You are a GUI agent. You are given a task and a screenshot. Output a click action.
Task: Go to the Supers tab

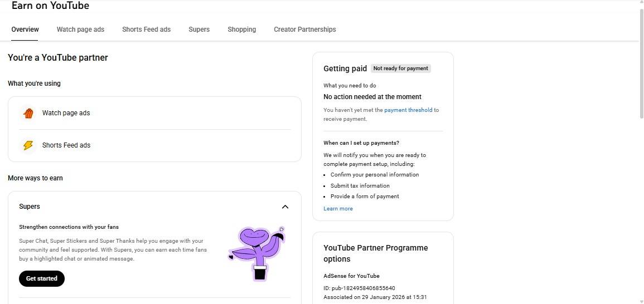199,30
